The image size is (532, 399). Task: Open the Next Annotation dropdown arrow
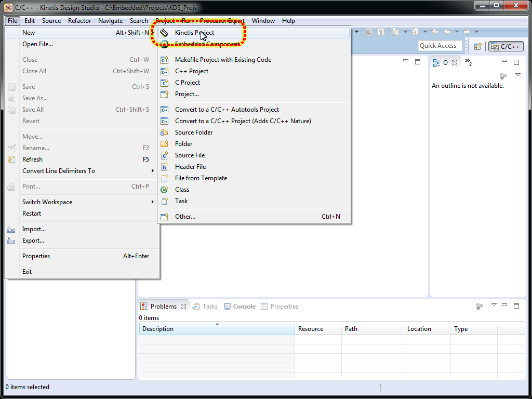(405, 32)
